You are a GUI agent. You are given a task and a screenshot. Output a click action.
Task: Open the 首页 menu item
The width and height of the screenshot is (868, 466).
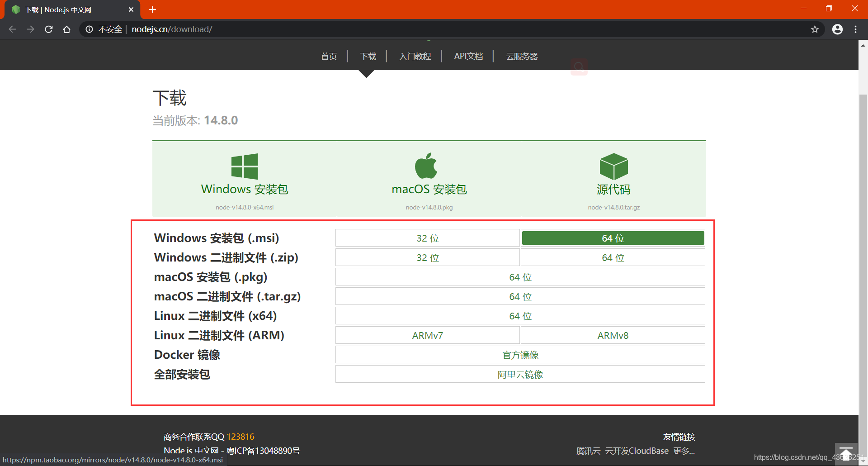(x=329, y=57)
